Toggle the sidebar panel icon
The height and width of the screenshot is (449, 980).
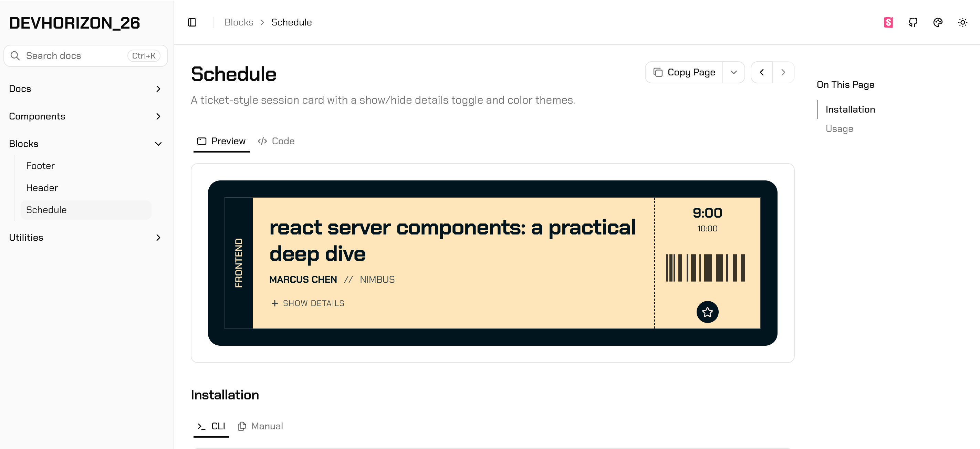192,22
